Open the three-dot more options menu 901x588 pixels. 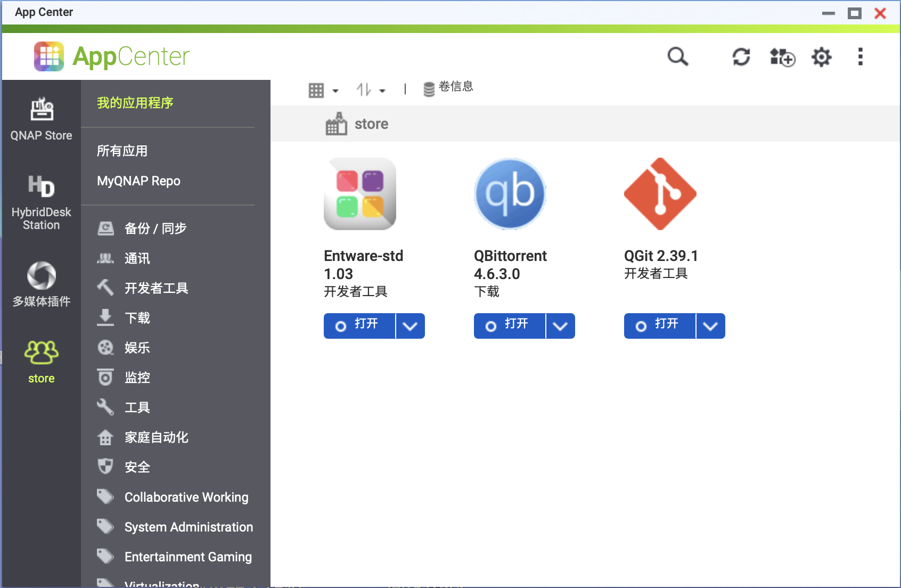(x=861, y=56)
